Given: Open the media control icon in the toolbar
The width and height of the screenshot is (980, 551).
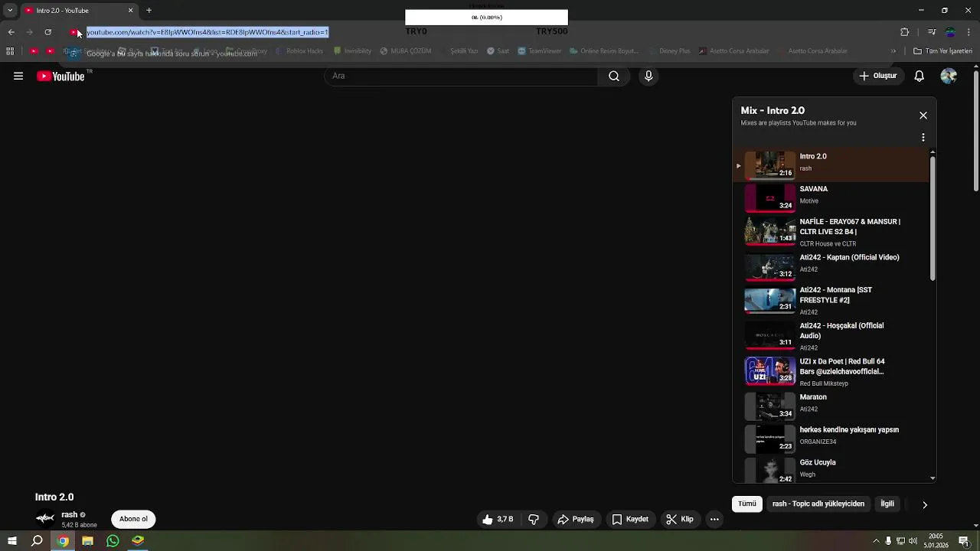Looking at the screenshot, I should pyautogui.click(x=931, y=32).
